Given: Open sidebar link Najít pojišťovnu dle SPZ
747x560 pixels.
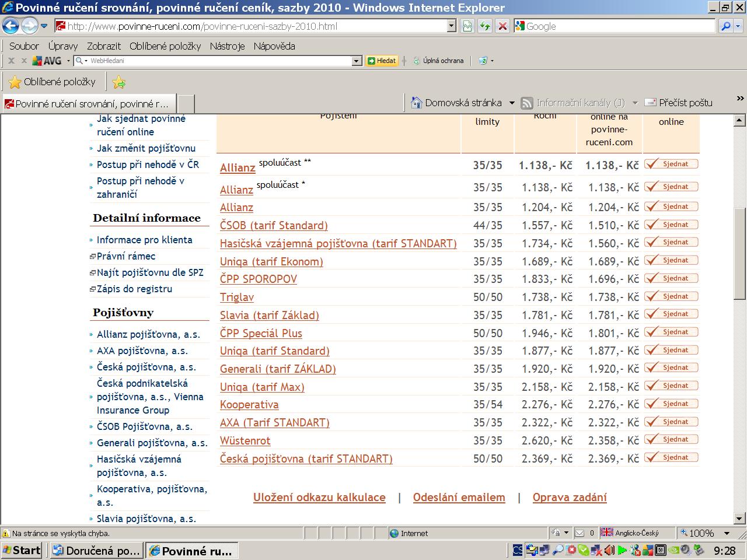Looking at the screenshot, I should [150, 272].
